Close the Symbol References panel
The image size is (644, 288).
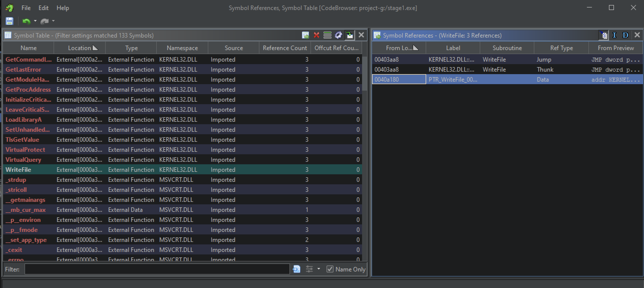637,35
